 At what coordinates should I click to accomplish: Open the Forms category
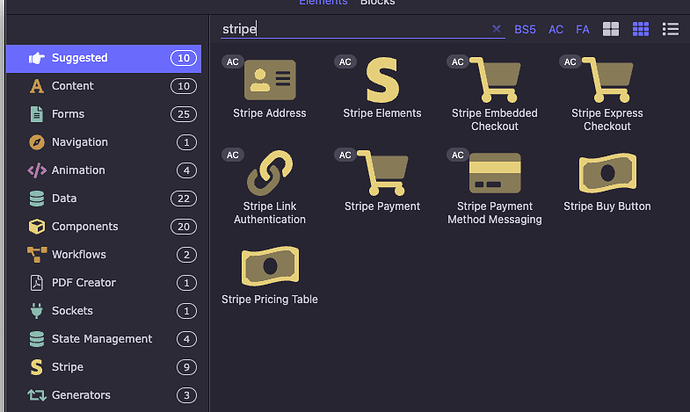tap(103, 114)
